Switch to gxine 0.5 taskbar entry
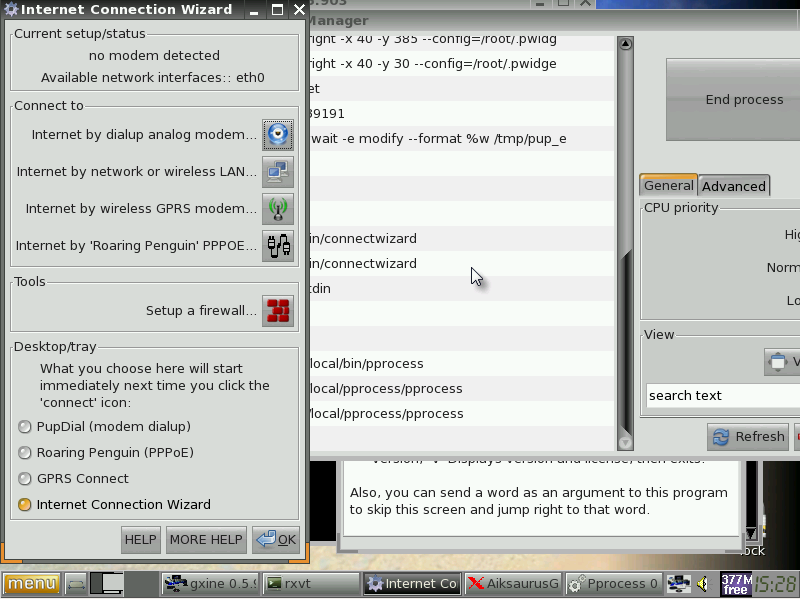The width and height of the screenshot is (800, 599). tap(211, 584)
